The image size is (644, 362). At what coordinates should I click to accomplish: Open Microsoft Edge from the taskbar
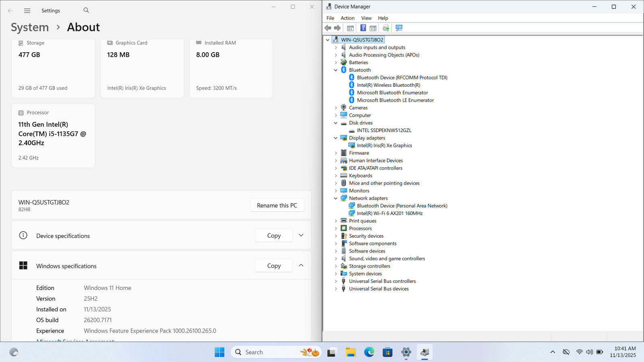click(x=369, y=352)
